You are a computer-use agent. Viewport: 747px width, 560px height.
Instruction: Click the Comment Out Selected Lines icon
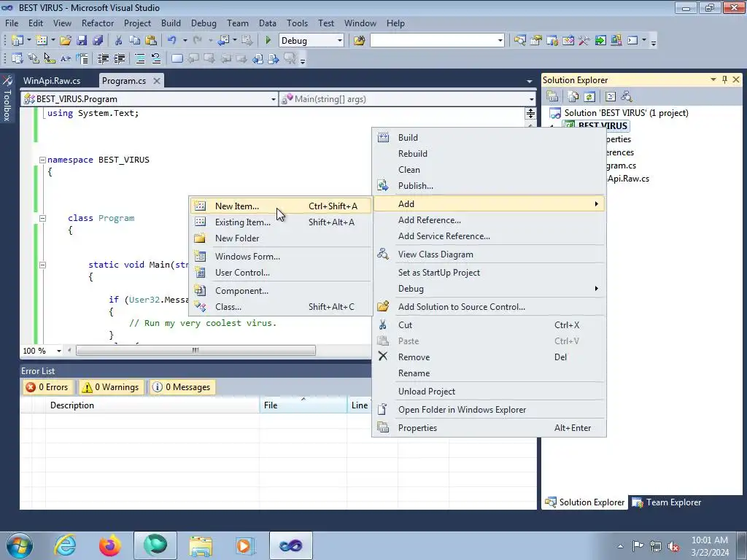(x=140, y=58)
